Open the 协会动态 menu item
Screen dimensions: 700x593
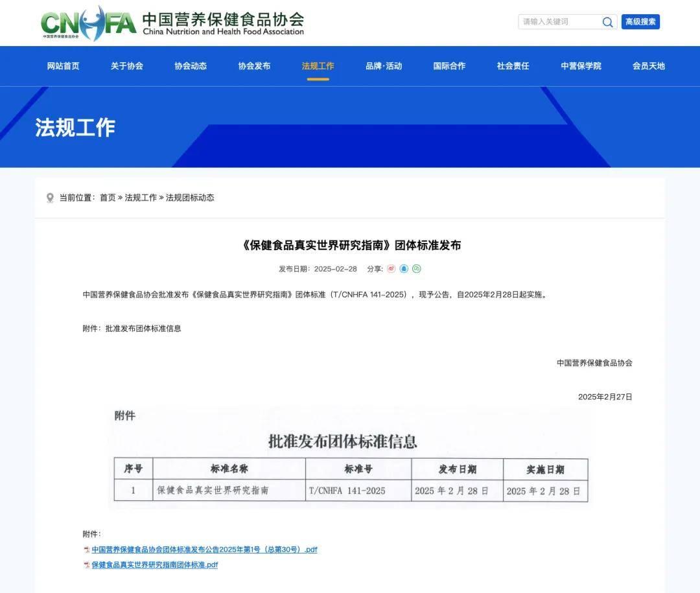point(191,66)
